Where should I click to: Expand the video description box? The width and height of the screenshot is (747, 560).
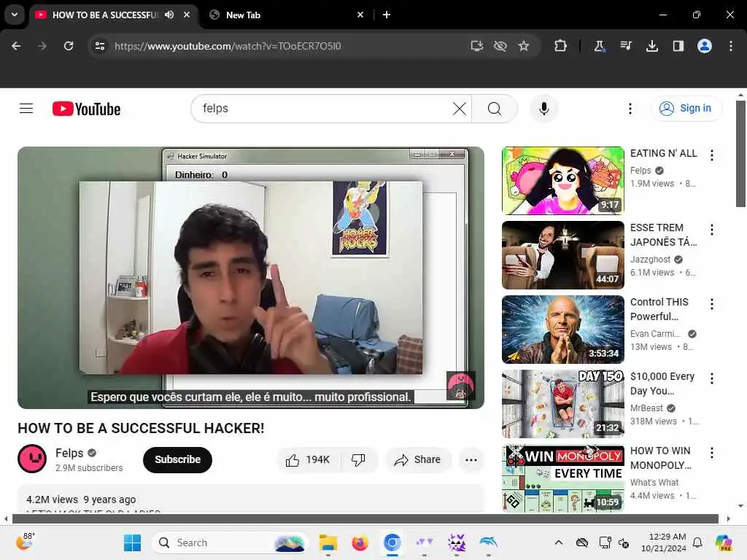coord(251,499)
